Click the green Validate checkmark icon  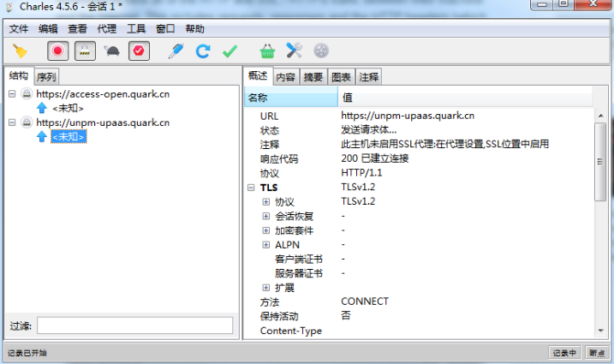coord(230,51)
